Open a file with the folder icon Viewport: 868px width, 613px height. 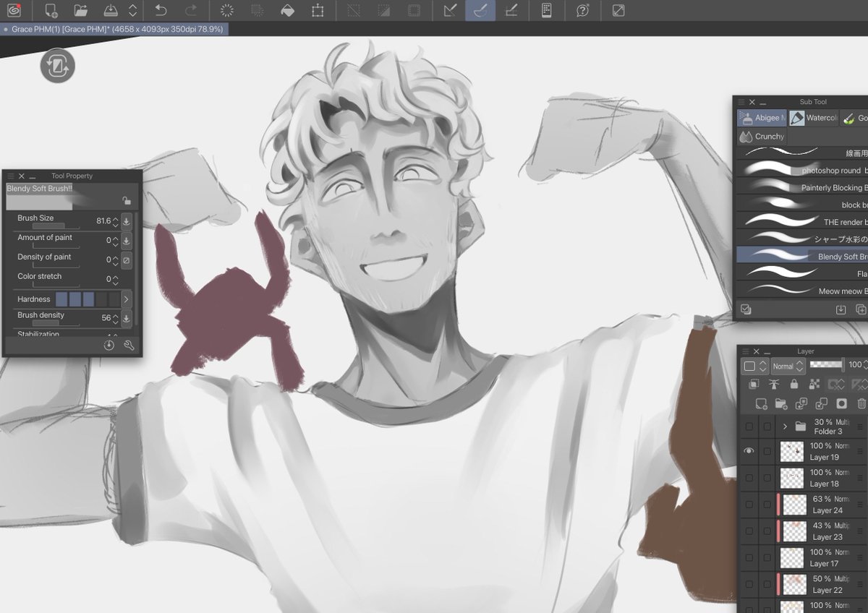click(x=80, y=10)
